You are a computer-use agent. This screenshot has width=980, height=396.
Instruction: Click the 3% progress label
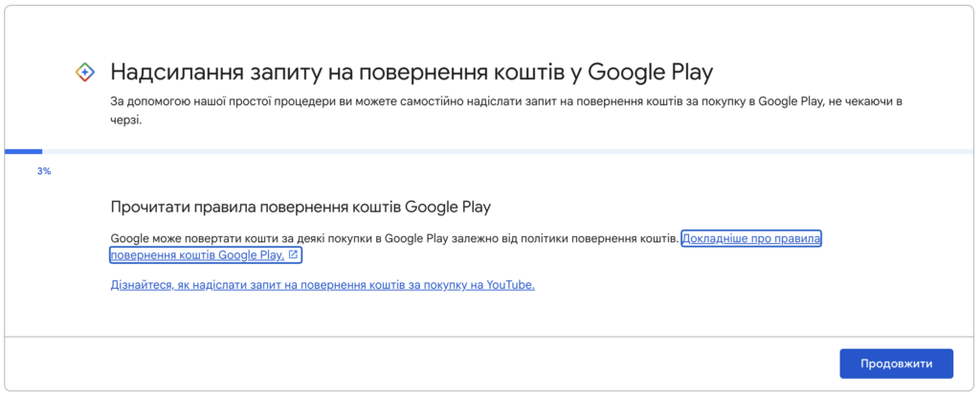pos(44,171)
